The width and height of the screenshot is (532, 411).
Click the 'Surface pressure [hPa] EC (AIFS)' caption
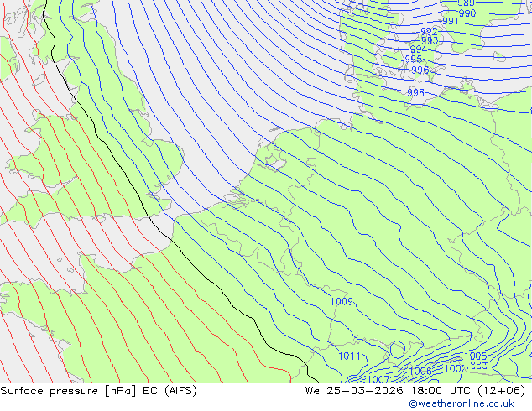98,391
